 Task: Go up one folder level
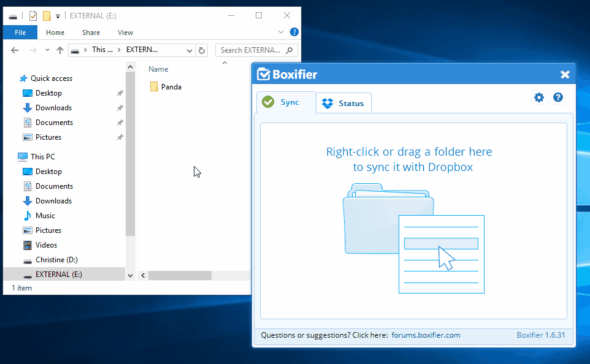click(60, 50)
